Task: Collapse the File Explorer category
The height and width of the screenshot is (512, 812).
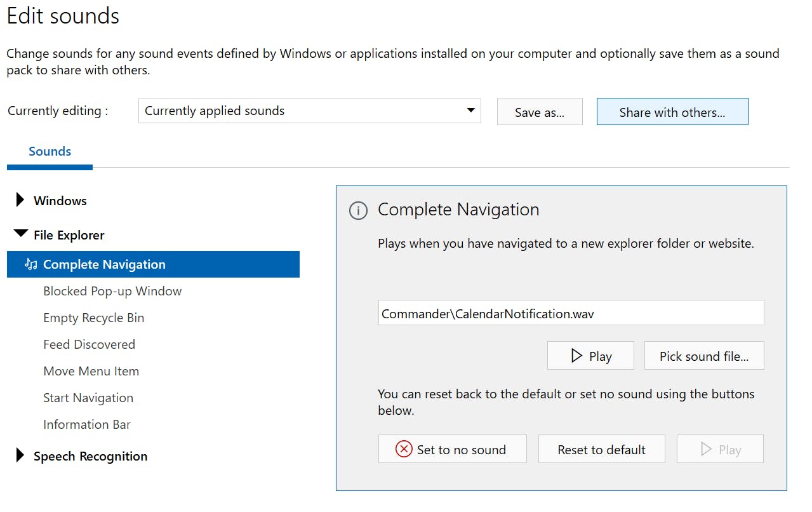Action: click(x=20, y=234)
